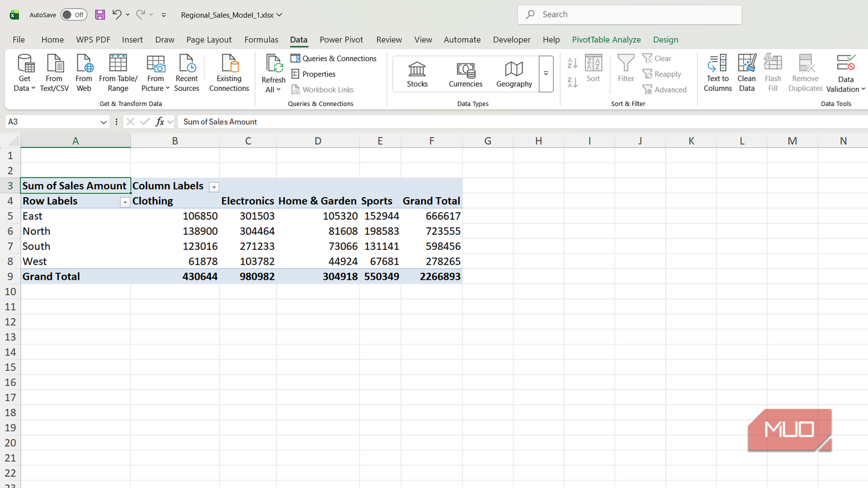Open Queries & Connections pane
This screenshot has width=868, height=488.
click(x=333, y=58)
